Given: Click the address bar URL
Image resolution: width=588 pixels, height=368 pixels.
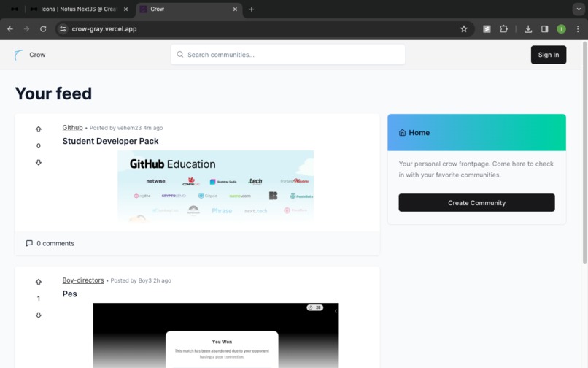Looking at the screenshot, I should pyautogui.click(x=104, y=29).
